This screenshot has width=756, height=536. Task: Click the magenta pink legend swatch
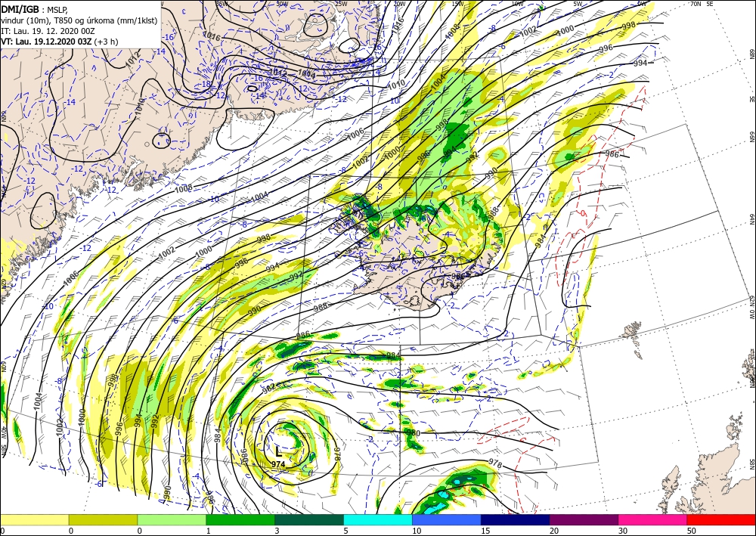click(x=653, y=519)
